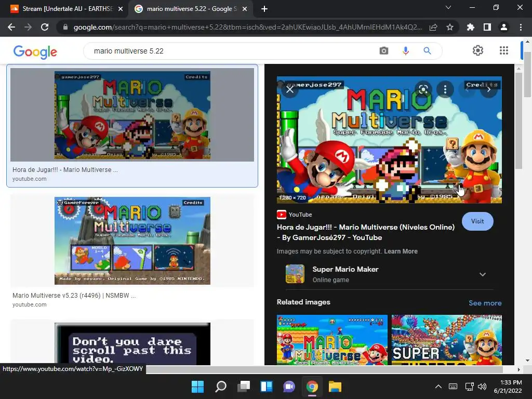This screenshot has height=399, width=532.
Task: Open File Explorer from the taskbar
Action: pyautogui.click(x=335, y=387)
